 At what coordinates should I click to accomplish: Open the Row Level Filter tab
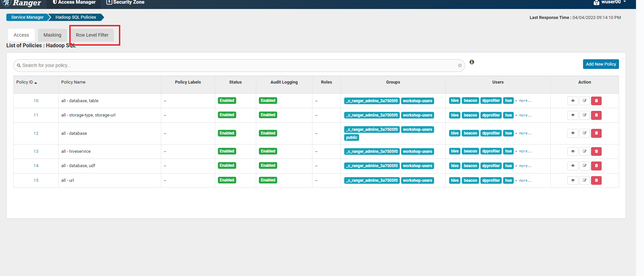(92, 35)
